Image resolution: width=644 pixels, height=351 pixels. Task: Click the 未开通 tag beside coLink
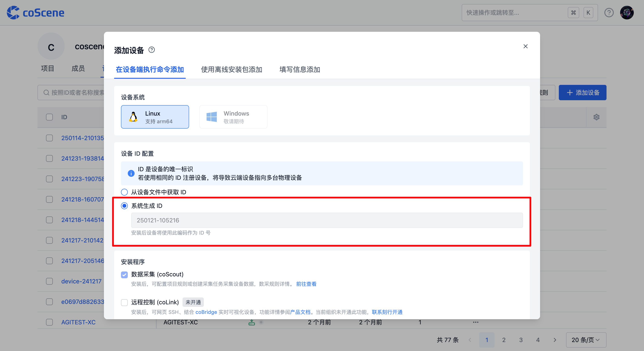click(x=193, y=302)
